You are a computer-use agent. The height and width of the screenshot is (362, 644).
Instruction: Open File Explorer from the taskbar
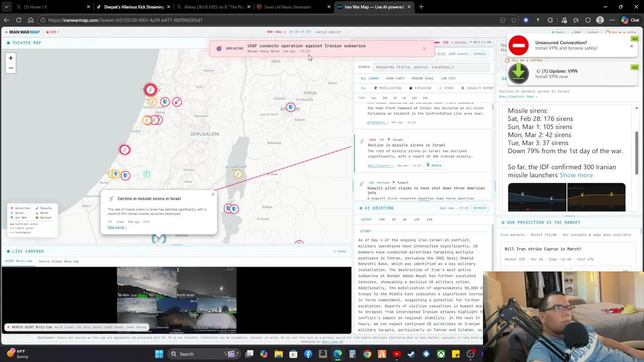(x=278, y=354)
